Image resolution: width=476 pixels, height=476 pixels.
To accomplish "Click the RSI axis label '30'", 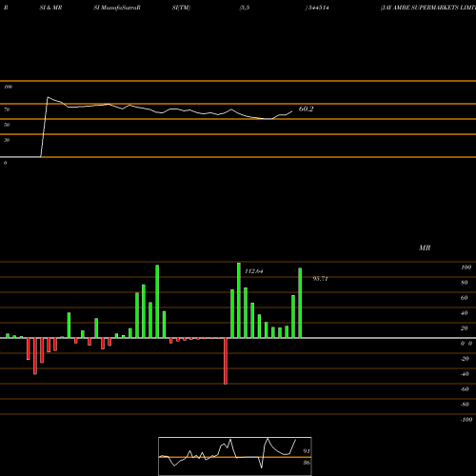I will pos(7,140).
